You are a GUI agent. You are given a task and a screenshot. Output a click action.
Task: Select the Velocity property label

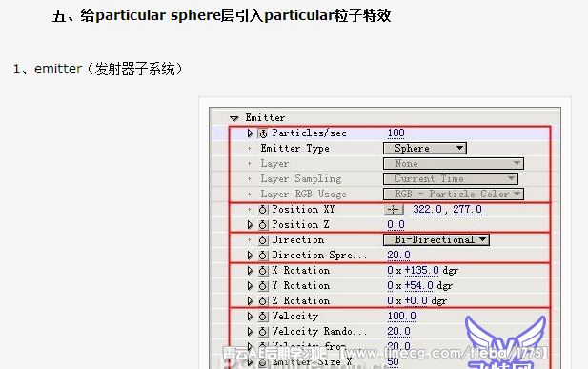(x=295, y=316)
